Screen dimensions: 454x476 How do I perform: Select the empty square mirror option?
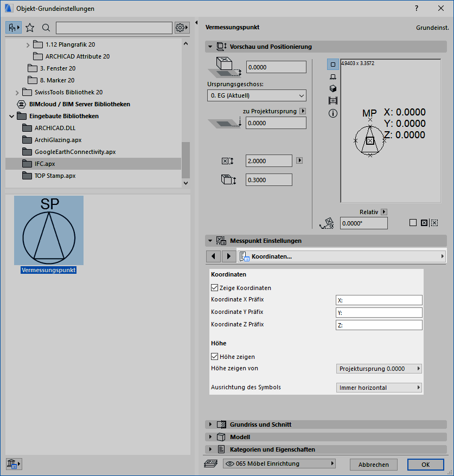[x=413, y=223]
